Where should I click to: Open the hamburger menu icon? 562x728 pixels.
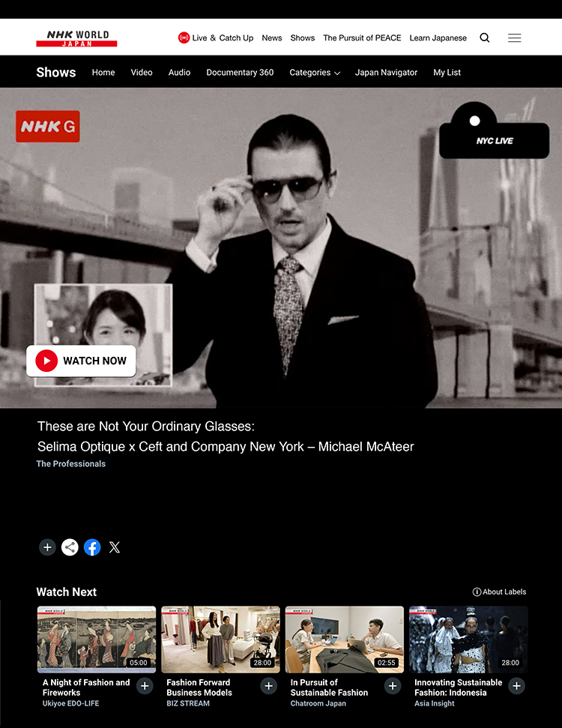click(514, 37)
